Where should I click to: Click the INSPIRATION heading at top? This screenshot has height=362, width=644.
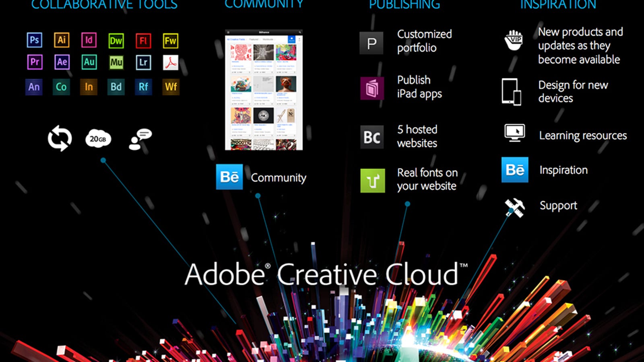(558, 5)
